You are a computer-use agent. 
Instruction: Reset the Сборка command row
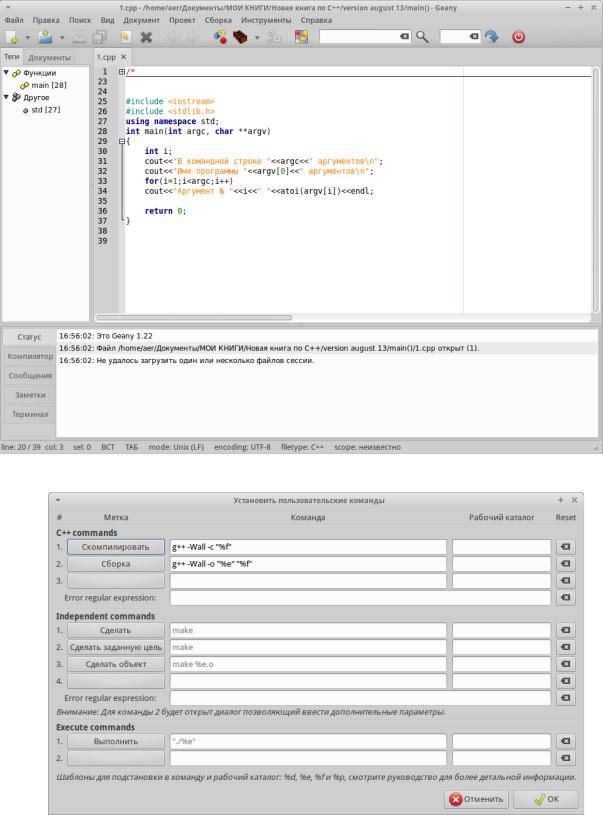(x=566, y=564)
